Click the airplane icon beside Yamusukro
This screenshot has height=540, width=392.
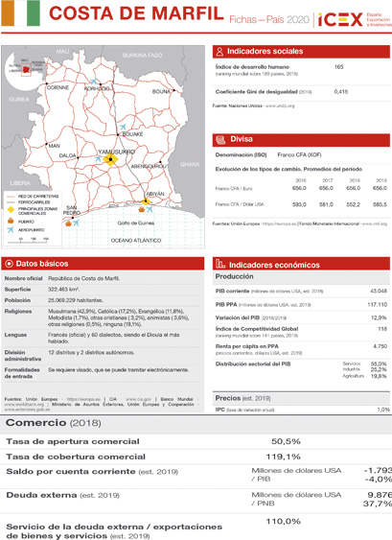tap(98, 159)
